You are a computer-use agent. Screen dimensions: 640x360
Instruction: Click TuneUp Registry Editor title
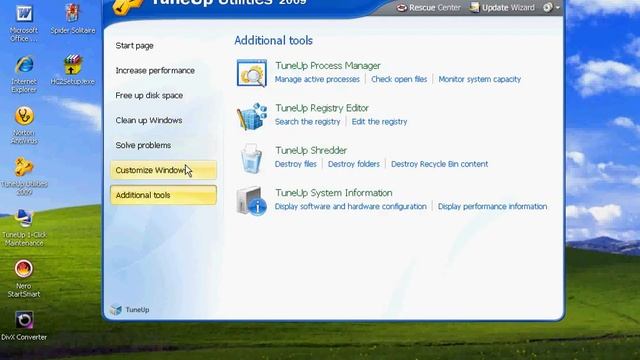(322, 108)
